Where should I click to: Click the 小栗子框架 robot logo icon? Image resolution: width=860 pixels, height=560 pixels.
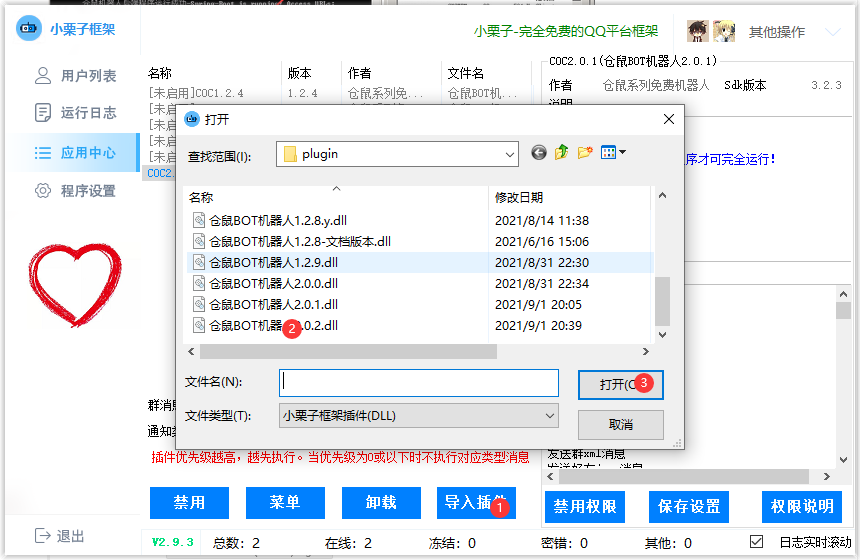click(29, 28)
